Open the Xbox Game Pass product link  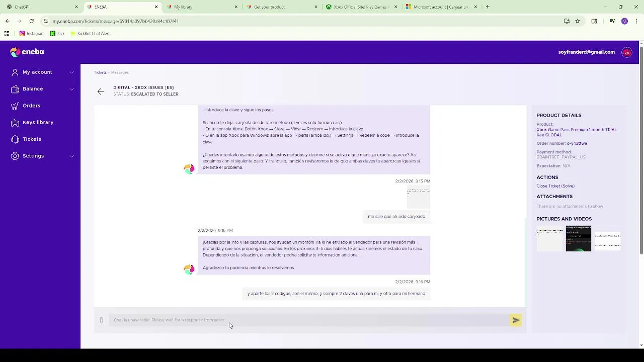[x=577, y=132]
